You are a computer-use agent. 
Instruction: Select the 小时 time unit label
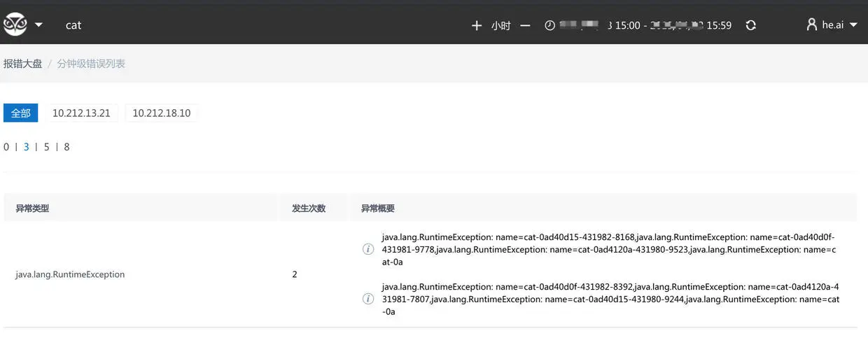click(500, 25)
